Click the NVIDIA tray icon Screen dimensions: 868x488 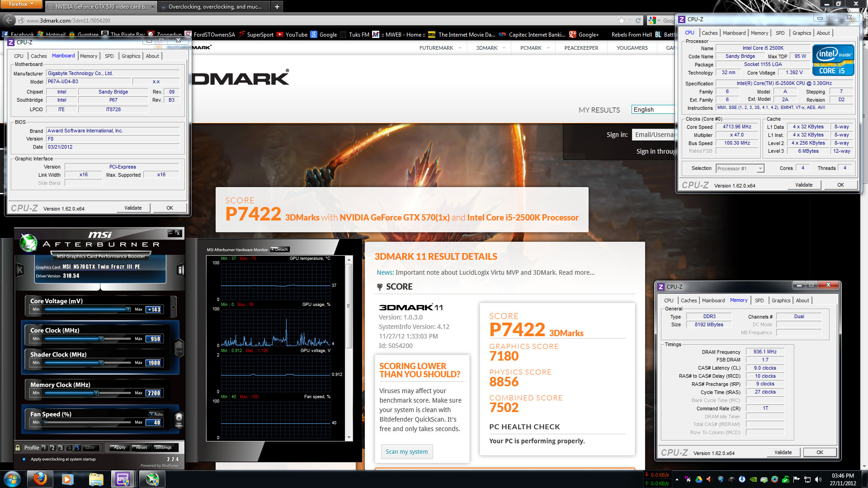(753, 479)
